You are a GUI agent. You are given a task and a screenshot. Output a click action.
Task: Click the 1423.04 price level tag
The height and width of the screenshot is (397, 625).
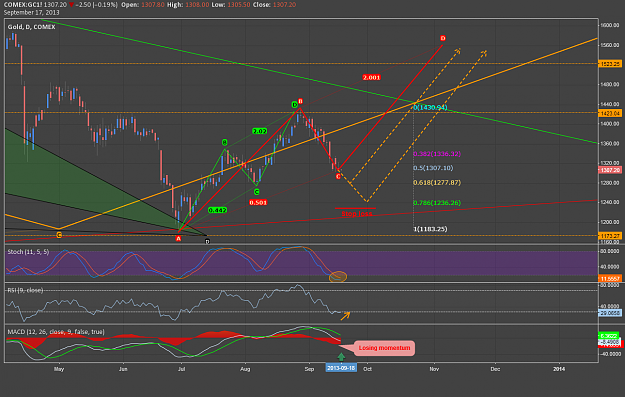coord(610,114)
